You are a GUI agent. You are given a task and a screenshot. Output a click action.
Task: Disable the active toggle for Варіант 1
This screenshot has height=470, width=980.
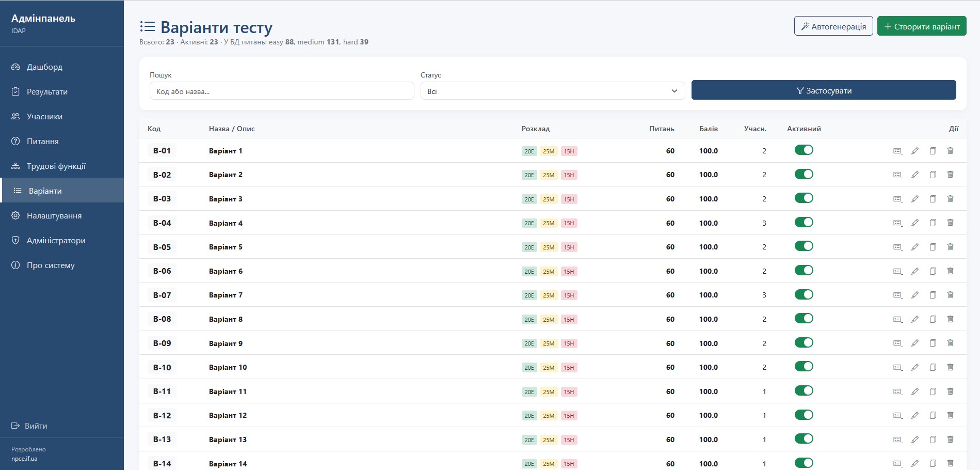(804, 150)
